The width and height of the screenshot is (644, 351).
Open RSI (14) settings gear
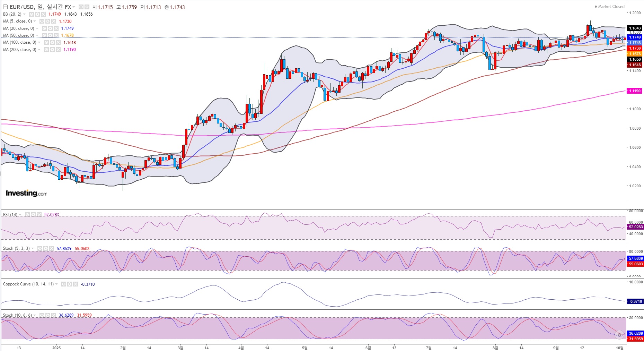click(33, 215)
